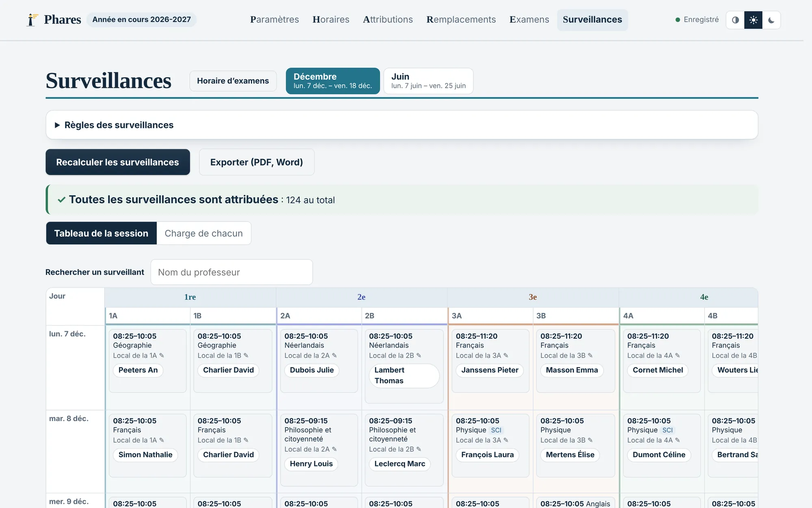Edit room for 1B Géographie pencil icon
812x508 pixels.
click(x=246, y=355)
